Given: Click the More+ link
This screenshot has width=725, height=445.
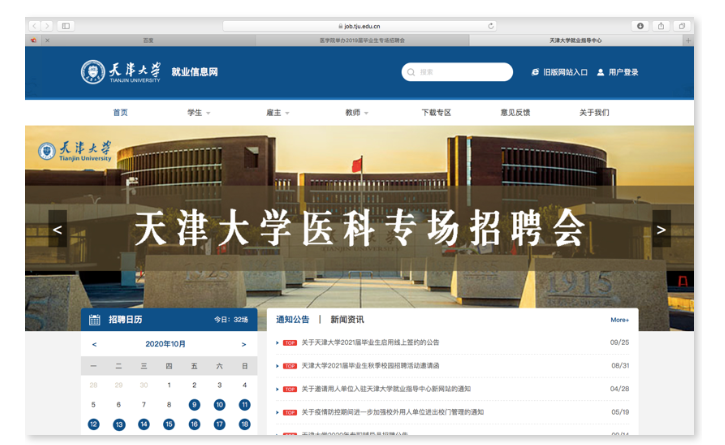Looking at the screenshot, I should (x=620, y=320).
